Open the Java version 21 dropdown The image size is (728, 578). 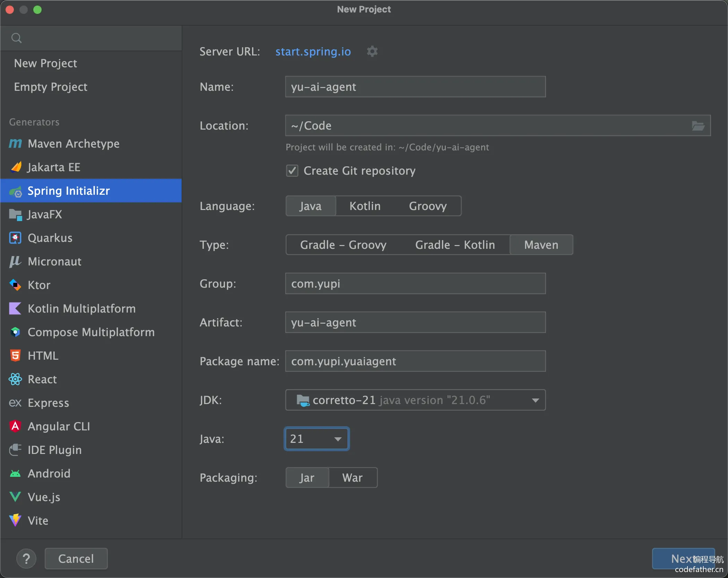[317, 439]
